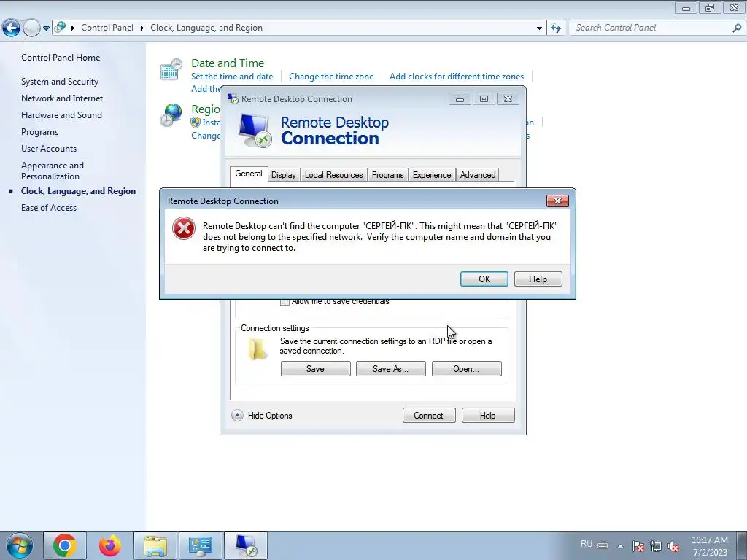The height and width of the screenshot is (560, 747).
Task: Expand the address bar history dropdown
Action: (x=539, y=28)
